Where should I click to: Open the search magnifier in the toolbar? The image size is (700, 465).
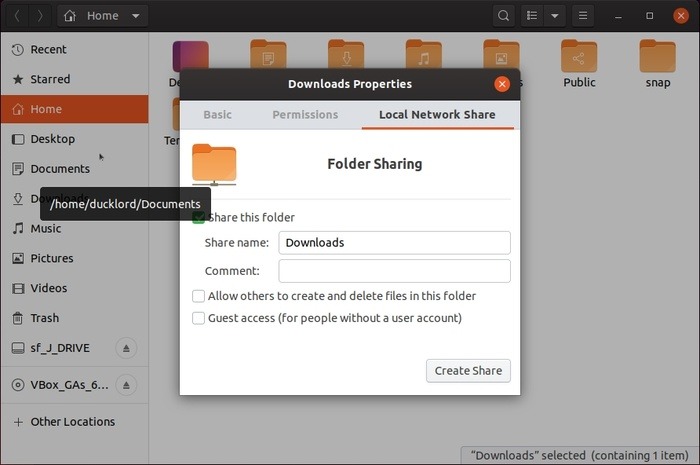503,16
